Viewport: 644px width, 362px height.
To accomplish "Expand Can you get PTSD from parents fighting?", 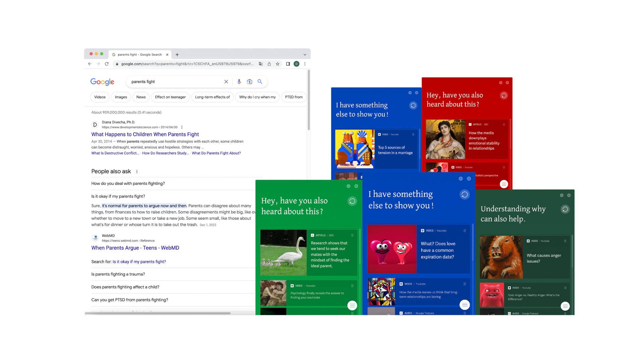I will tap(173, 300).
